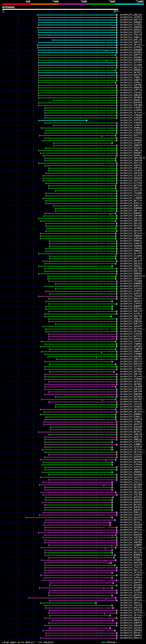Click label UniRef100_Q94CH8-2
Screen dimensions: 146x644
132,158
